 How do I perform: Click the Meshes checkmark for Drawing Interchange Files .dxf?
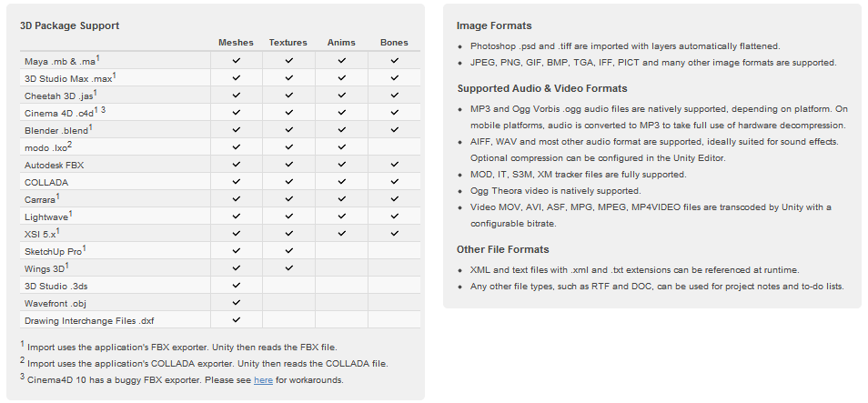(x=237, y=320)
